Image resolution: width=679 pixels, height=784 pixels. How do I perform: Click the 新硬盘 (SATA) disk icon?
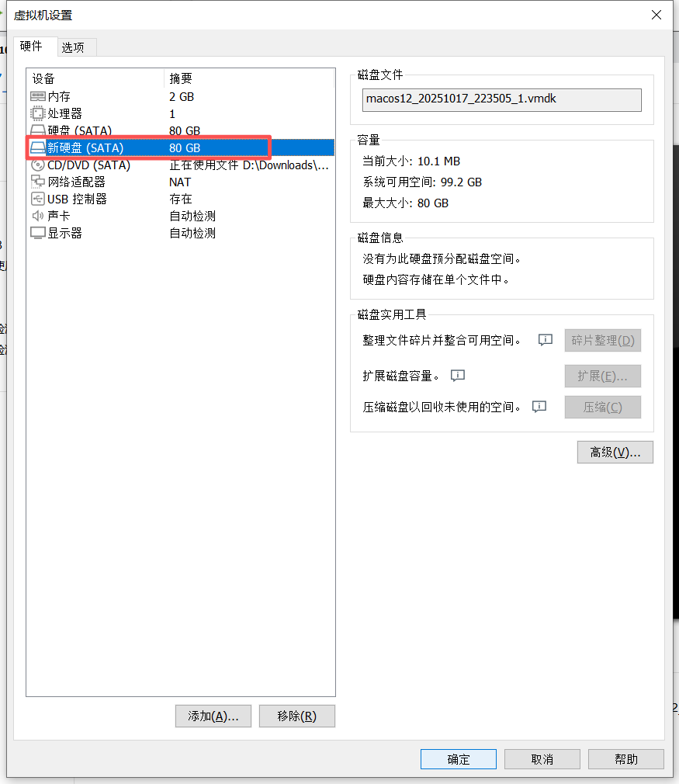pyautogui.click(x=38, y=148)
